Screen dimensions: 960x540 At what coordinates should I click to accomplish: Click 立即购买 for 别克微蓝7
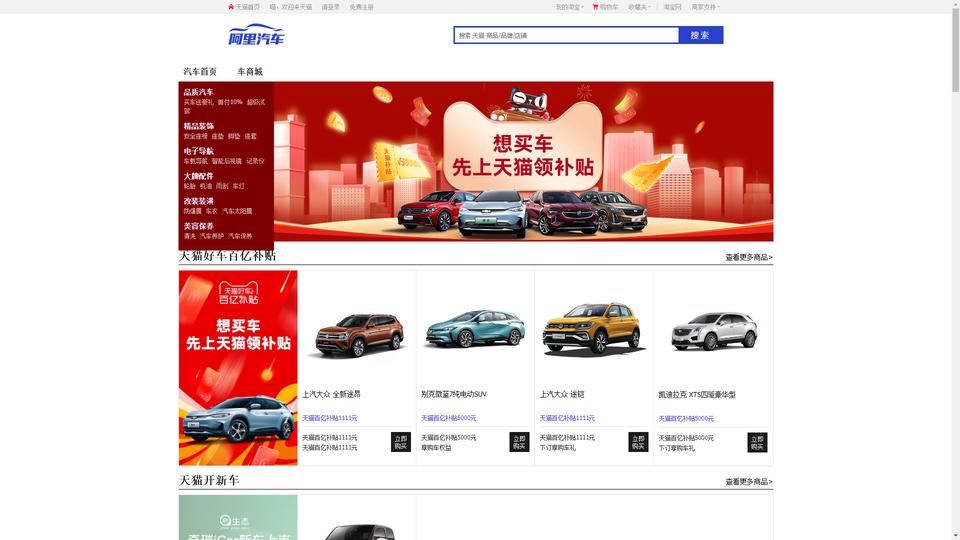coord(519,442)
